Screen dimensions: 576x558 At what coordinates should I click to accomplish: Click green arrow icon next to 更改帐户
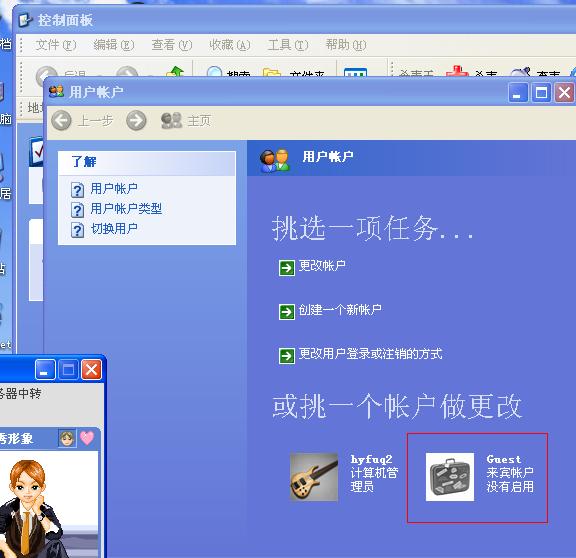tap(287, 268)
